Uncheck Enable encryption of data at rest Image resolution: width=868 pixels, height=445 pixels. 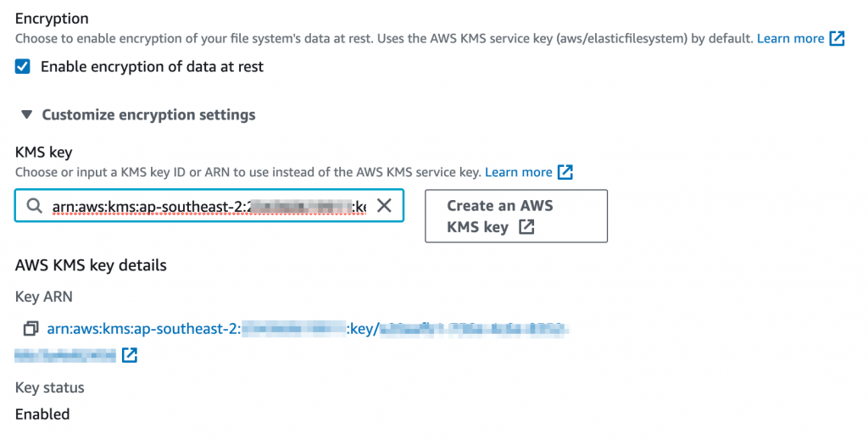tap(23, 67)
